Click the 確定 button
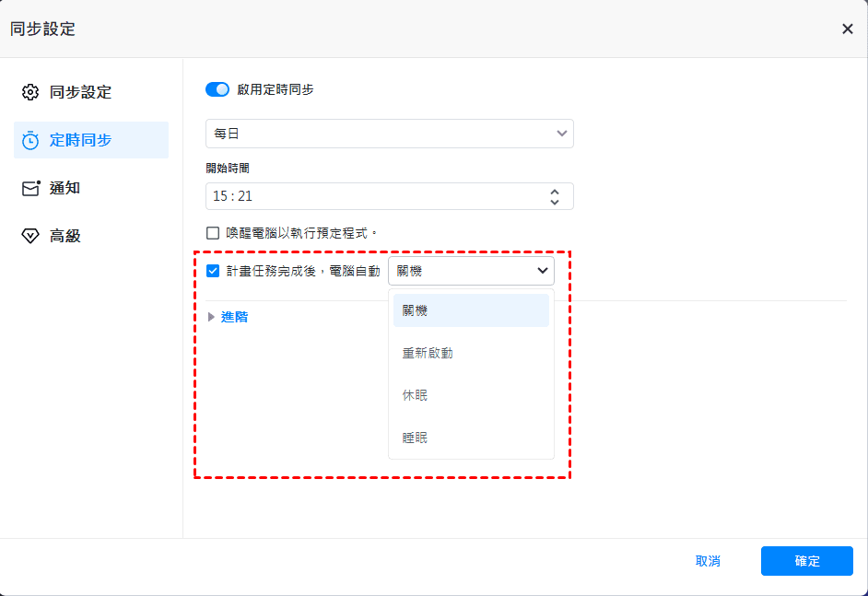Image resolution: width=868 pixels, height=596 pixels. pos(806,561)
